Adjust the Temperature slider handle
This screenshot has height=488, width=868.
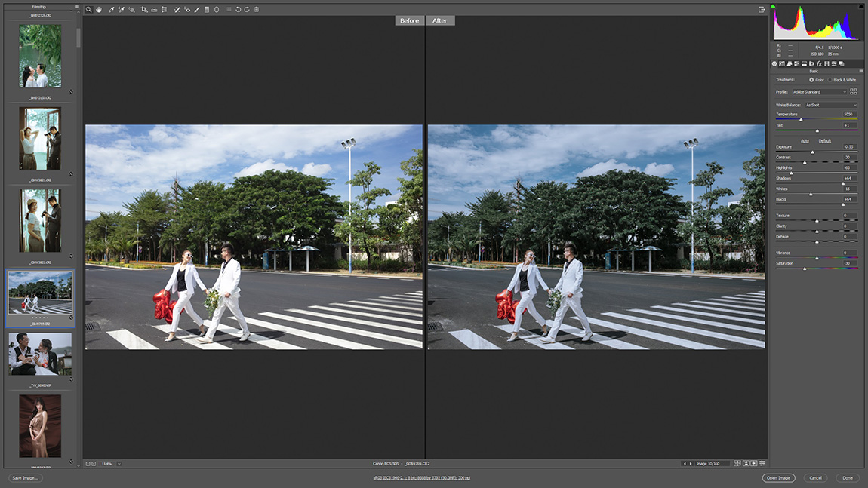[x=801, y=119]
